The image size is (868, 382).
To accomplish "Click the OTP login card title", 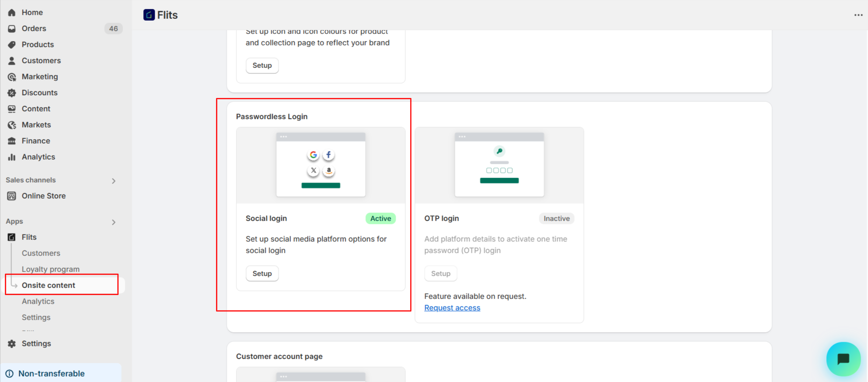I will pyautogui.click(x=442, y=218).
